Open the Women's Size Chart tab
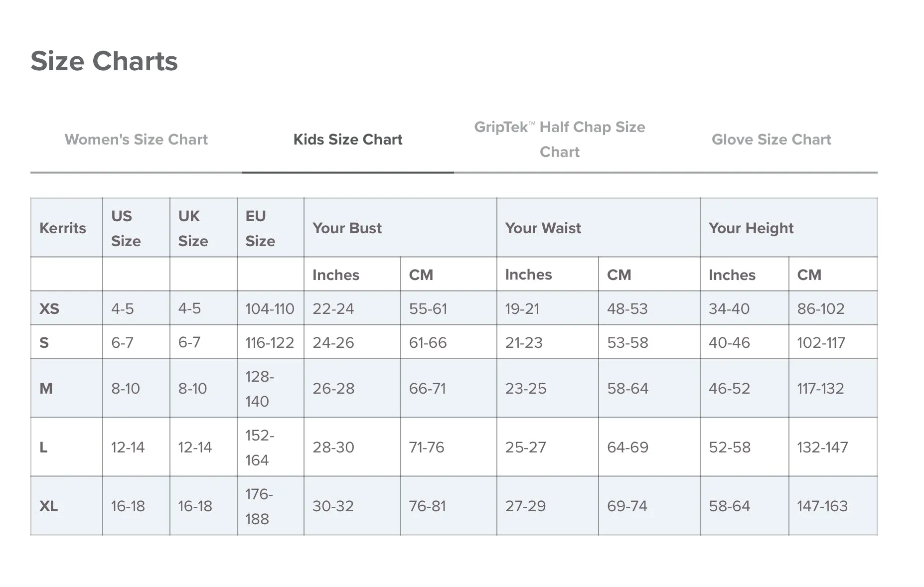 [136, 140]
